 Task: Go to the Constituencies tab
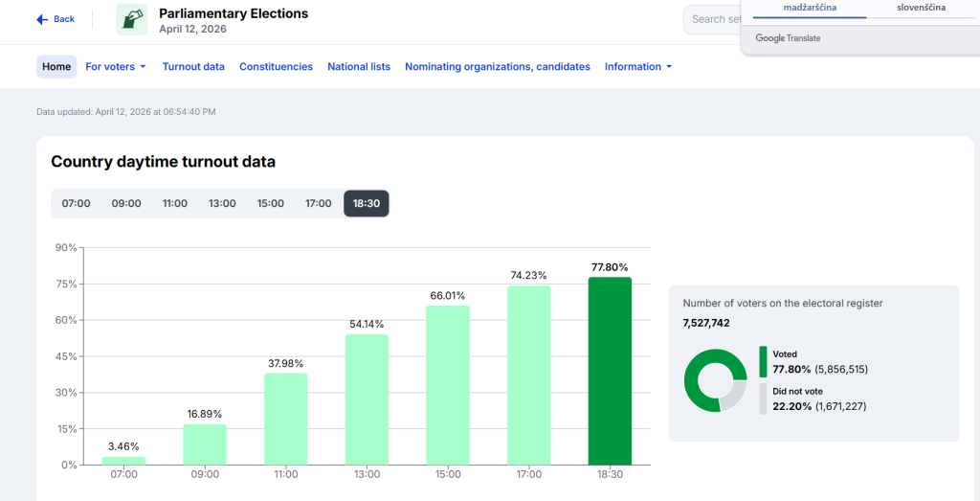pos(276,67)
